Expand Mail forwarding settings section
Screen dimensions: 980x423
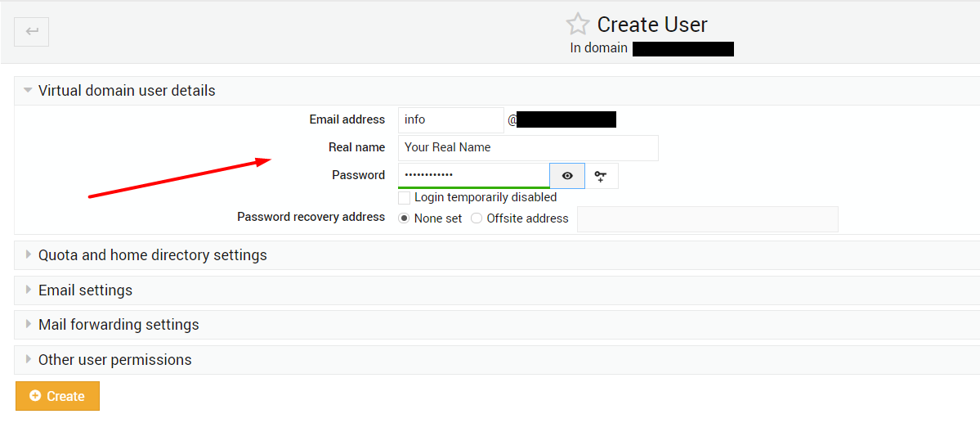pyautogui.click(x=119, y=326)
